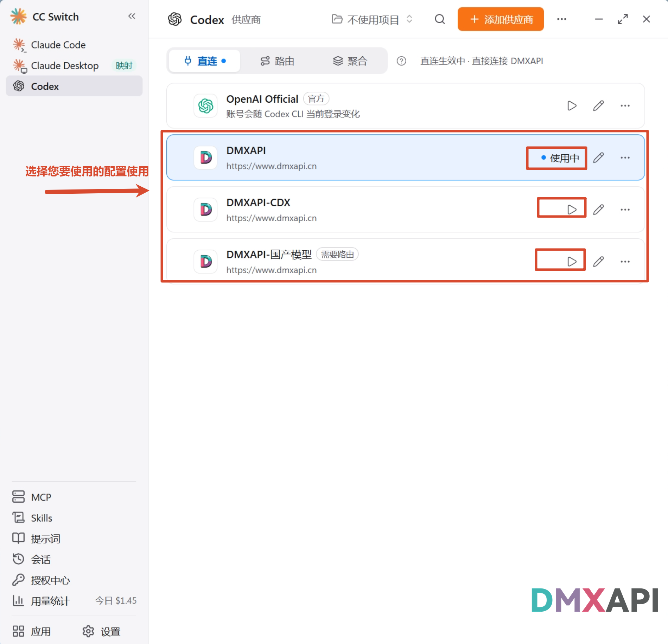Image resolution: width=668 pixels, height=644 pixels.
Task: Switch to the 聚合 tab
Action: (350, 61)
